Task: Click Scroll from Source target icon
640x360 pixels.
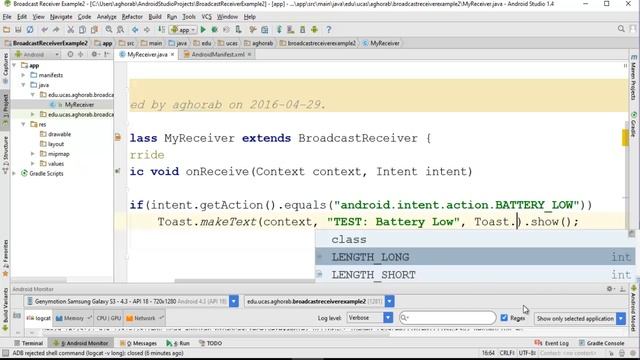Action: [70, 54]
